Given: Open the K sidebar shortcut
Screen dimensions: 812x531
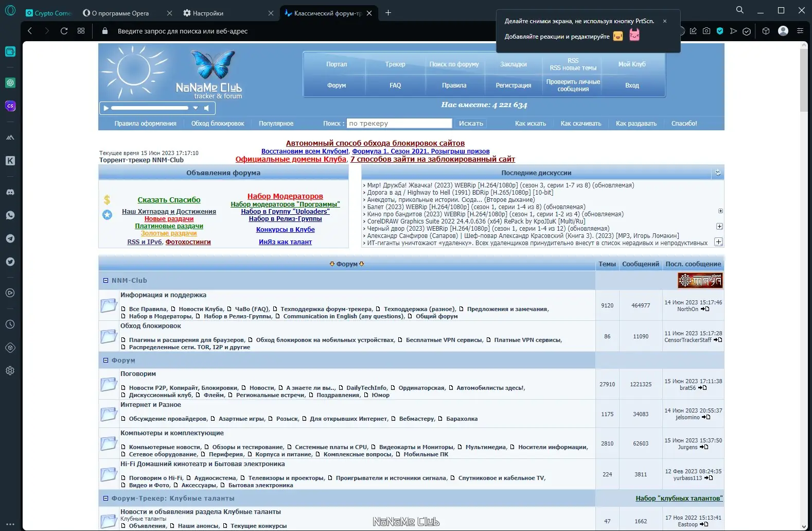Looking at the screenshot, I should pos(10,161).
